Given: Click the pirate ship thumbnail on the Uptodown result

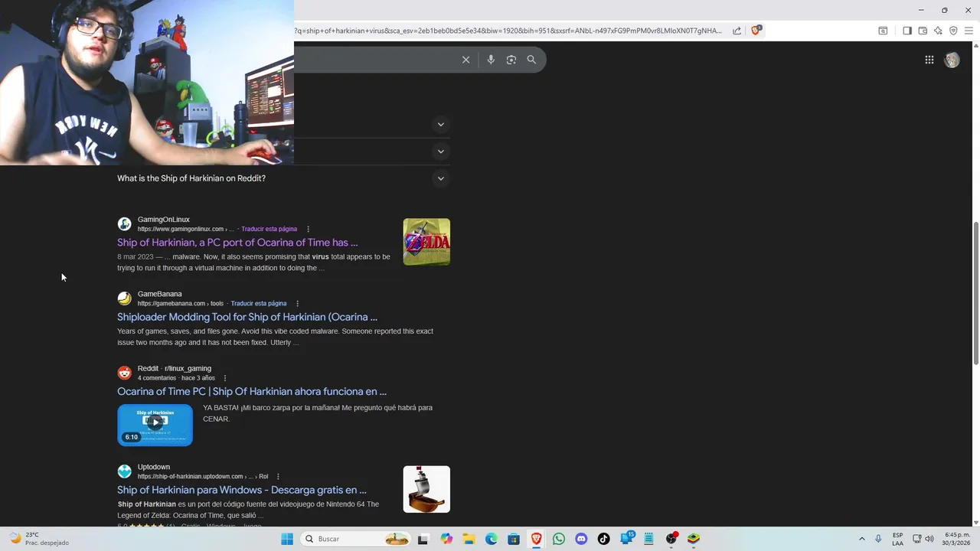Looking at the screenshot, I should click(426, 489).
